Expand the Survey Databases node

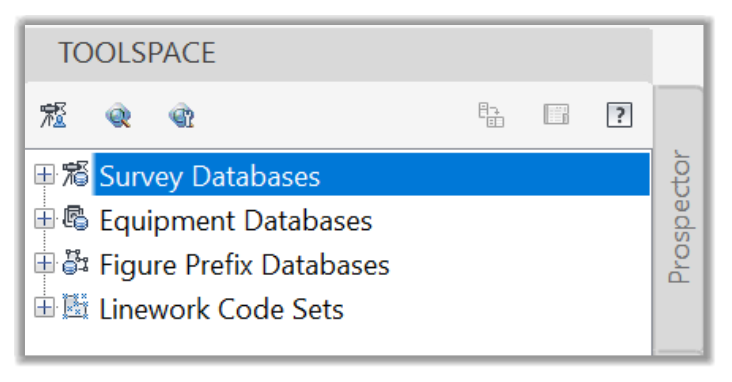[x=44, y=175]
